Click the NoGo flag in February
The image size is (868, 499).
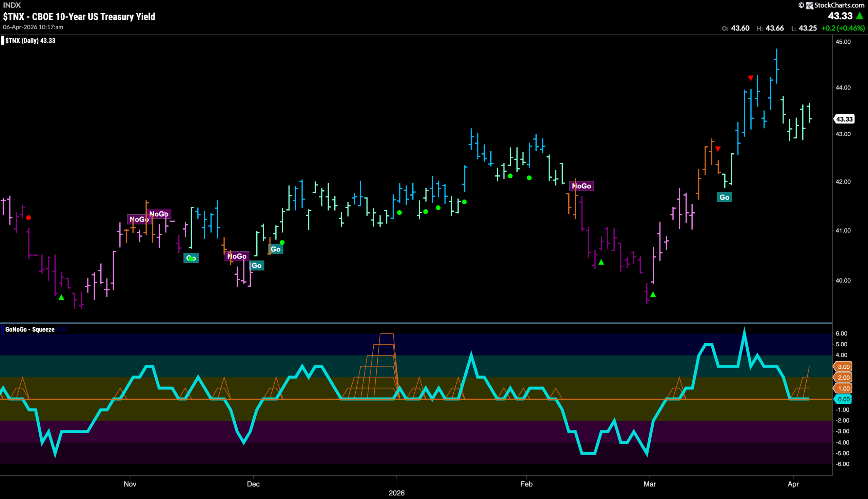tap(581, 186)
